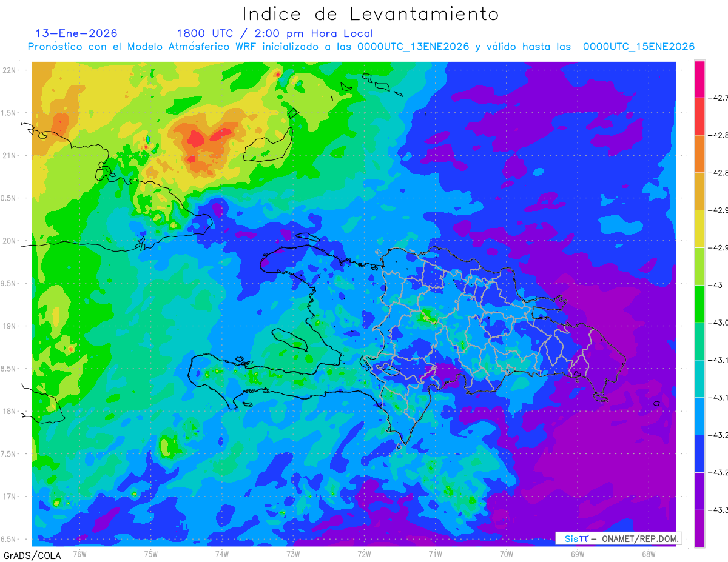Click the '20N' latitude label
Viewport: 728px width, 562px height.
tap(10, 241)
